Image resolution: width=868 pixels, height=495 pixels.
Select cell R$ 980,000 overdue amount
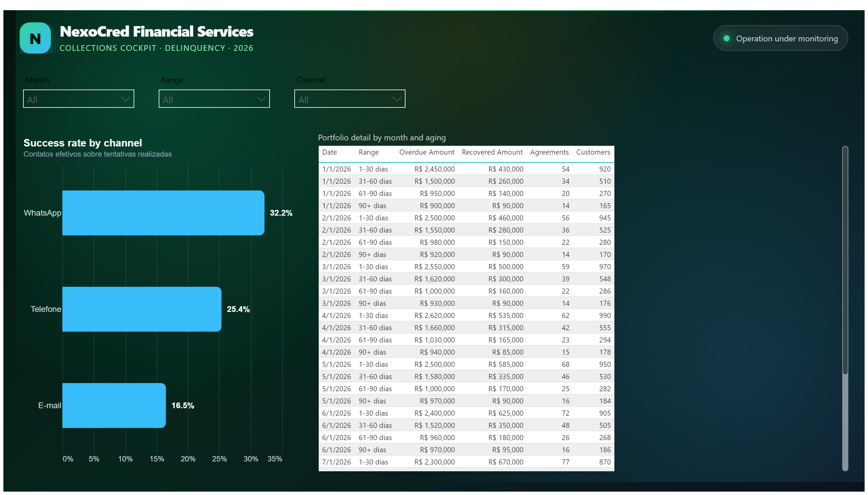pyautogui.click(x=437, y=242)
